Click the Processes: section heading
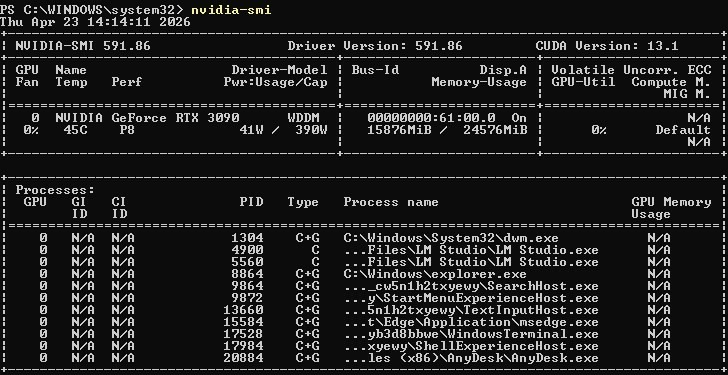728x375 pixels. coord(55,190)
